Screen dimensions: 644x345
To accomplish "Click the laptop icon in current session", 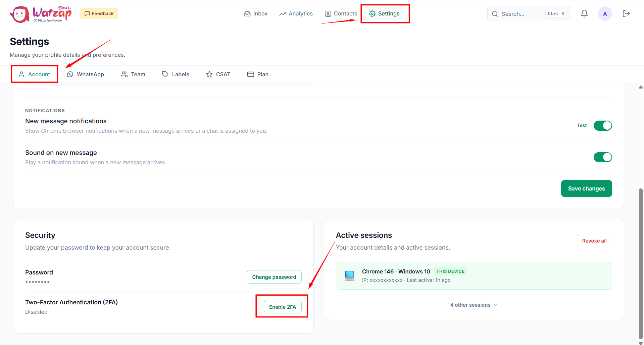I will tap(349, 276).
